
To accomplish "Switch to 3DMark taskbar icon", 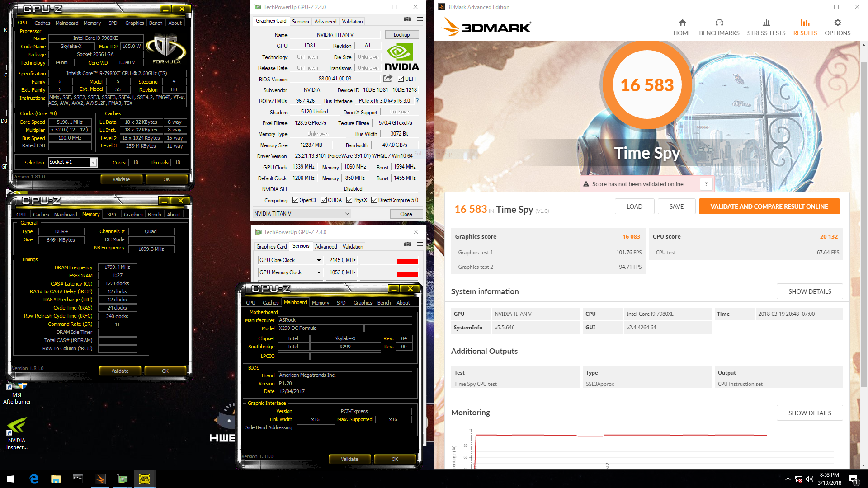I will tap(100, 479).
